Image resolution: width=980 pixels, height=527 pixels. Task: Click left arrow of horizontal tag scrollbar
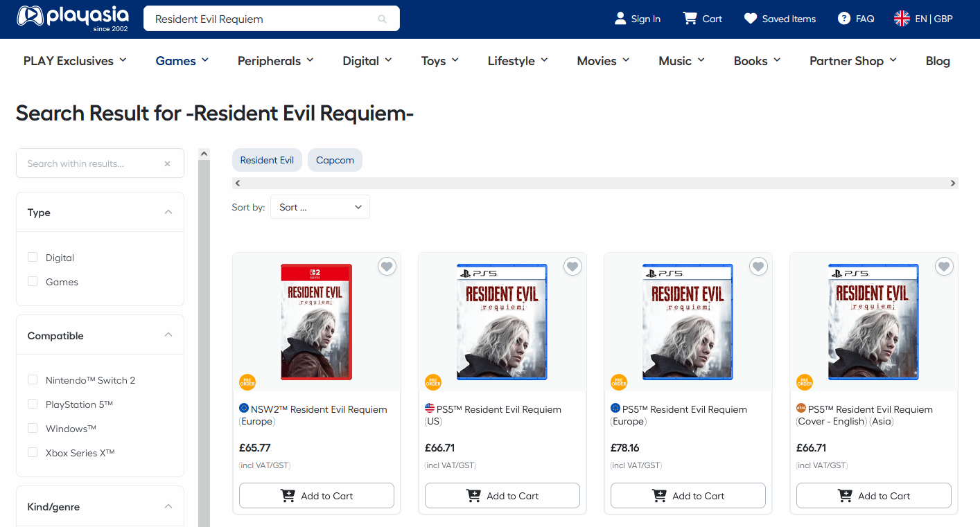click(x=238, y=183)
